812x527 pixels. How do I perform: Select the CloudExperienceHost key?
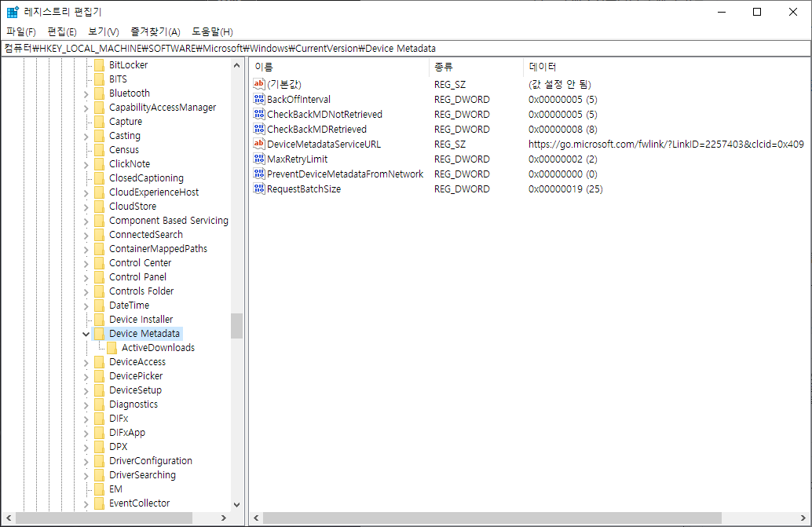[154, 192]
